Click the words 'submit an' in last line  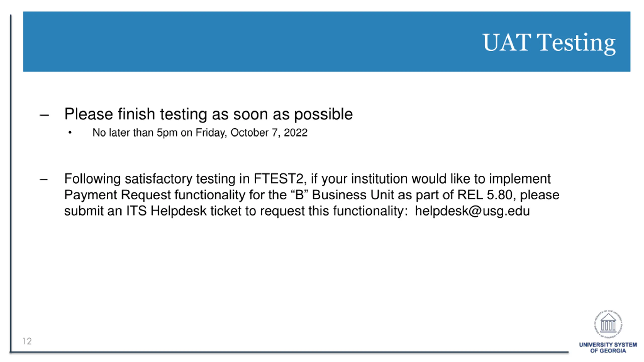(93, 211)
